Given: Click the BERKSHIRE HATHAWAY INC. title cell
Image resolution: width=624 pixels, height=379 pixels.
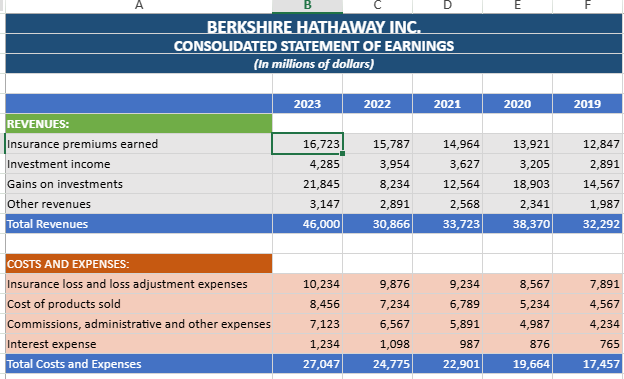Looking at the screenshot, I should coord(314,24).
